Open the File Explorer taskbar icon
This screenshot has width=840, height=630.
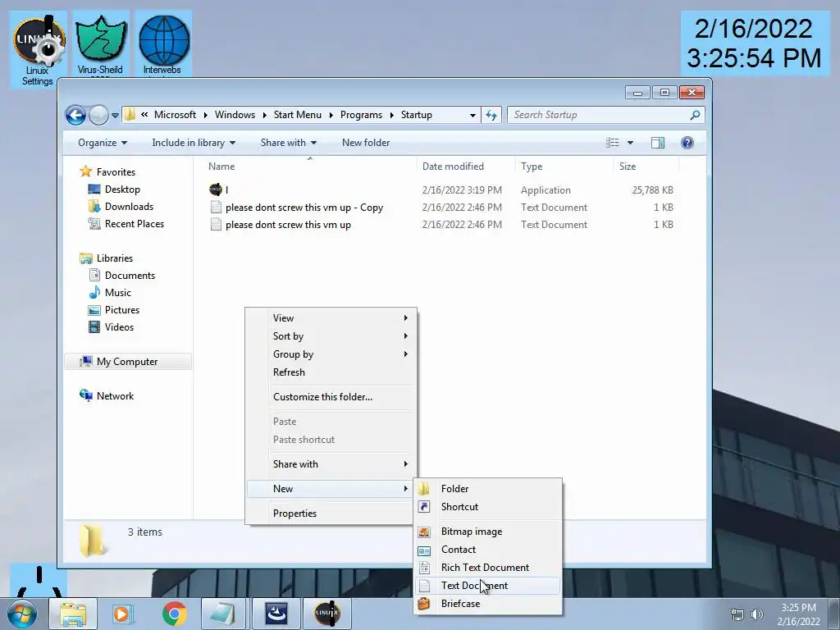pos(73,614)
